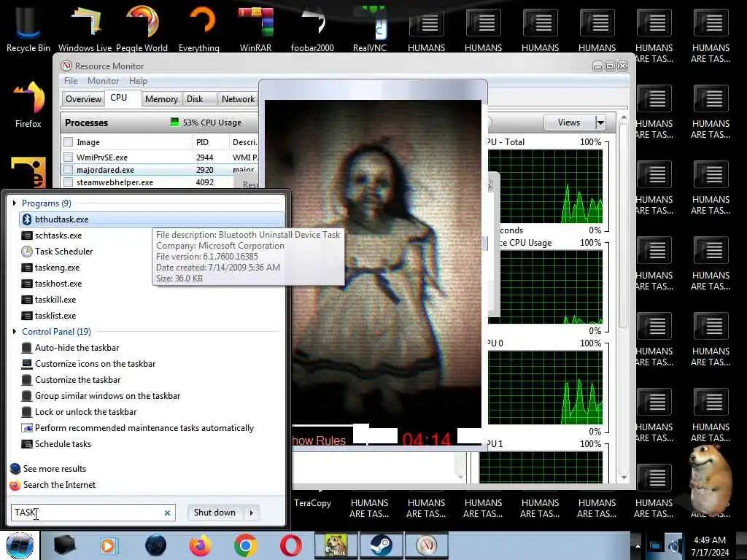Open Google Chrome from the taskbar
Image resolution: width=747 pixels, height=560 pixels.
tap(246, 545)
